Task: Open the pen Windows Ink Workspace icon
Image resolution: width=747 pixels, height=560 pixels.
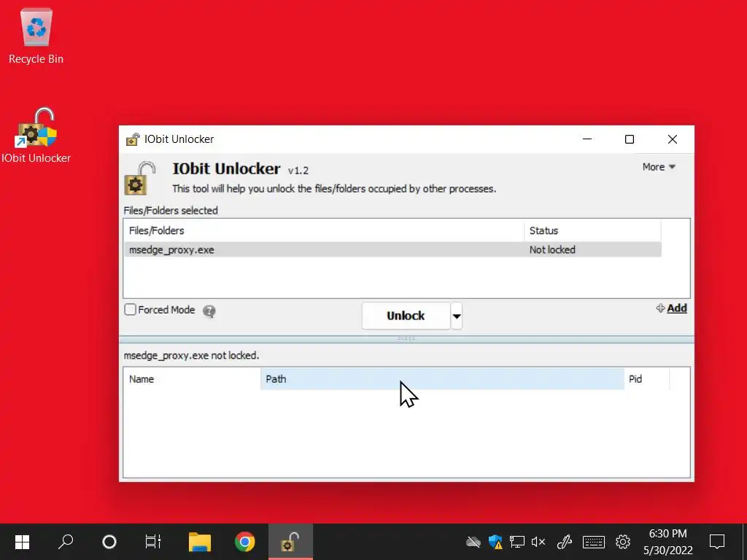Action: [x=565, y=542]
